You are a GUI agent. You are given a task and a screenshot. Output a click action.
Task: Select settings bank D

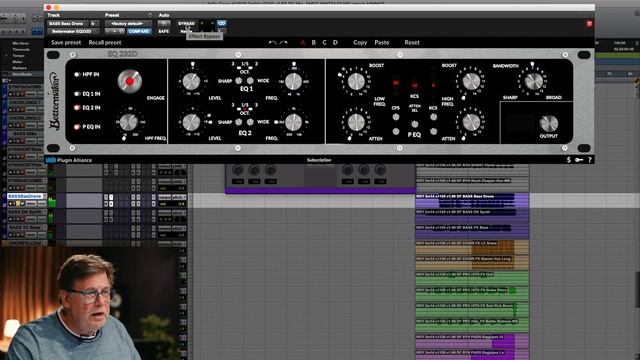[x=335, y=42]
